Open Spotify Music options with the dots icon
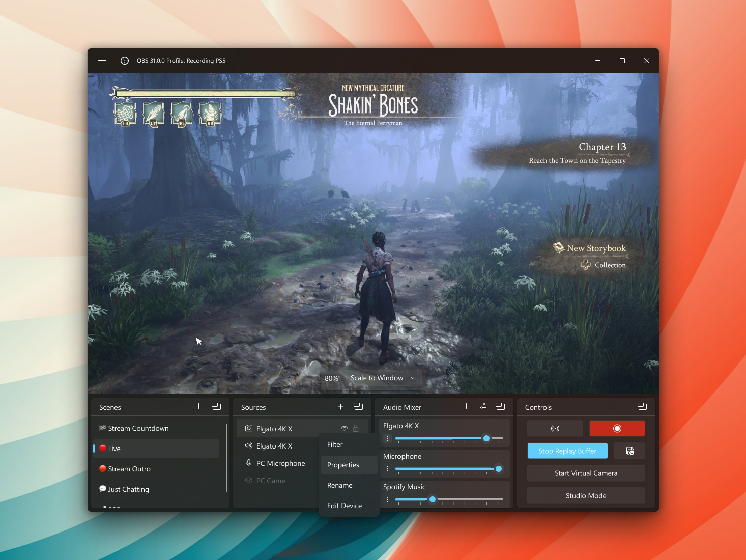746x560 pixels. point(387,499)
